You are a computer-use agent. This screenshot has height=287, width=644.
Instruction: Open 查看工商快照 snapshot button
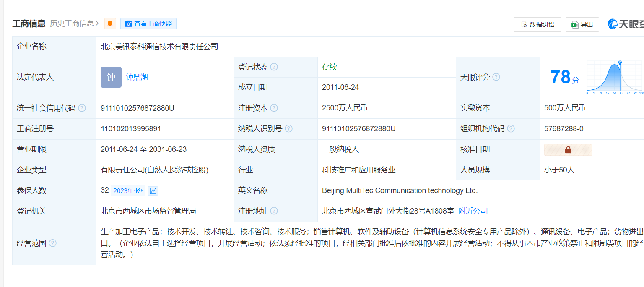click(x=148, y=24)
